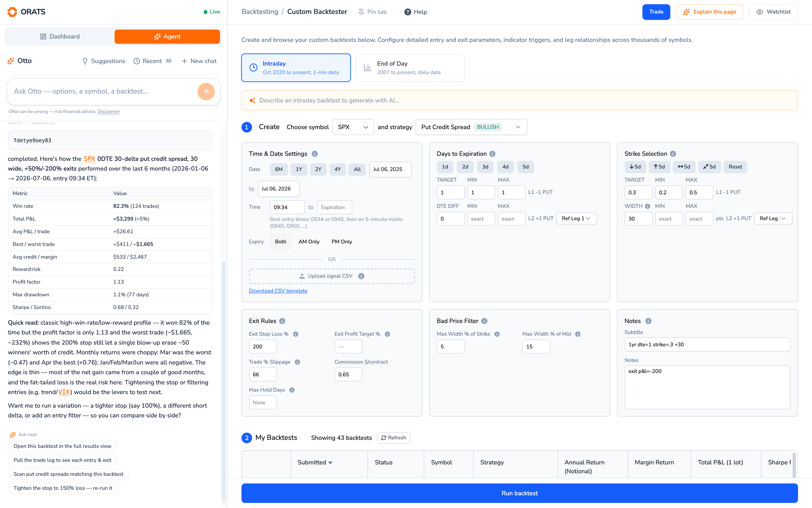The height and width of the screenshot is (508, 812).
Task: Click info icon next to Exit Stop Loss %
Action: point(296,334)
